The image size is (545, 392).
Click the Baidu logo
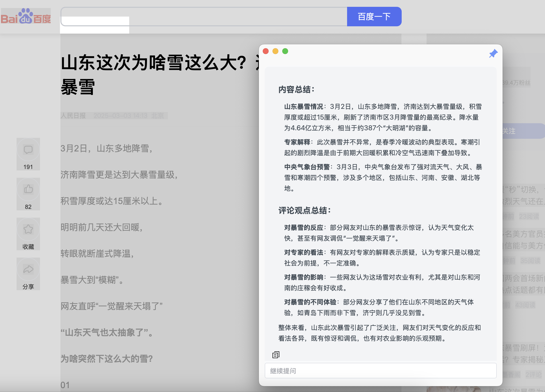pos(26,16)
